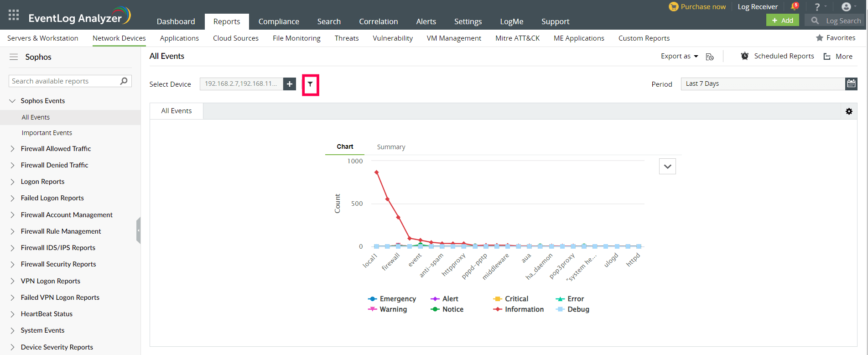Expand Failed VPN Logon Reports group
Image resolution: width=868 pixels, height=355 pixels.
click(12, 298)
